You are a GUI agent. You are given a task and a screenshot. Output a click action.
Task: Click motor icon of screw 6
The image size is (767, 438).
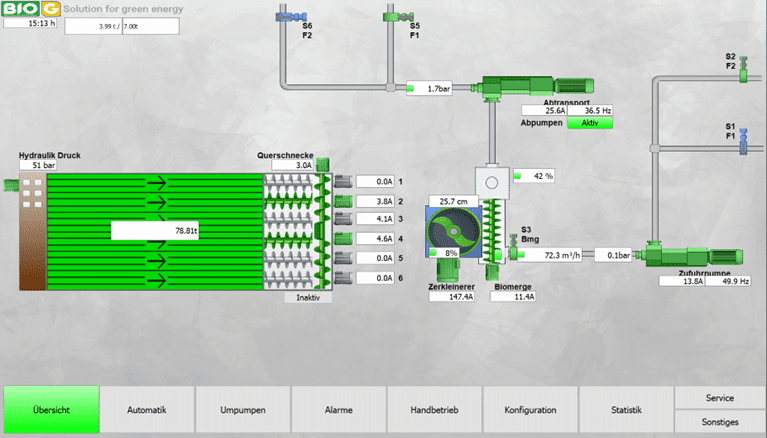343,278
